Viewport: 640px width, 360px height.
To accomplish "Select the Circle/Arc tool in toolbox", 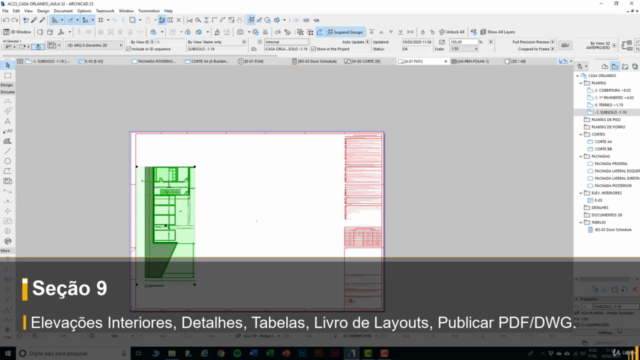I will [x=7, y=161].
